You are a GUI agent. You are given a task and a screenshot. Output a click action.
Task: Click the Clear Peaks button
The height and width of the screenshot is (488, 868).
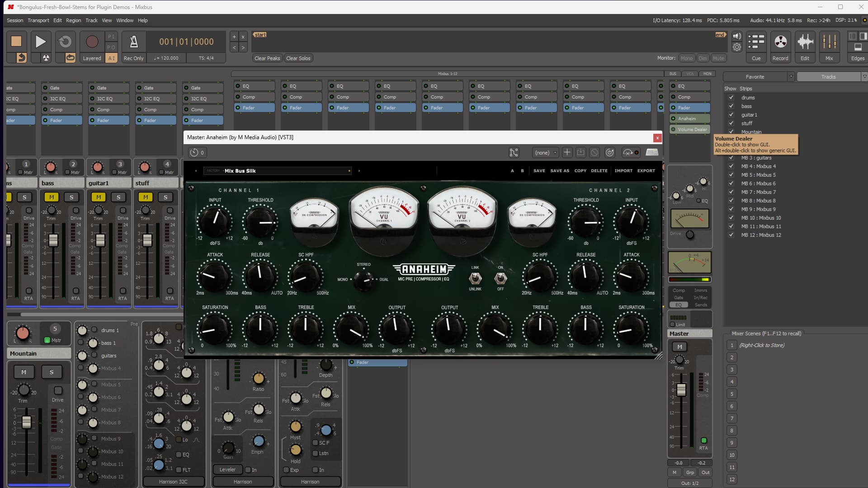267,58
